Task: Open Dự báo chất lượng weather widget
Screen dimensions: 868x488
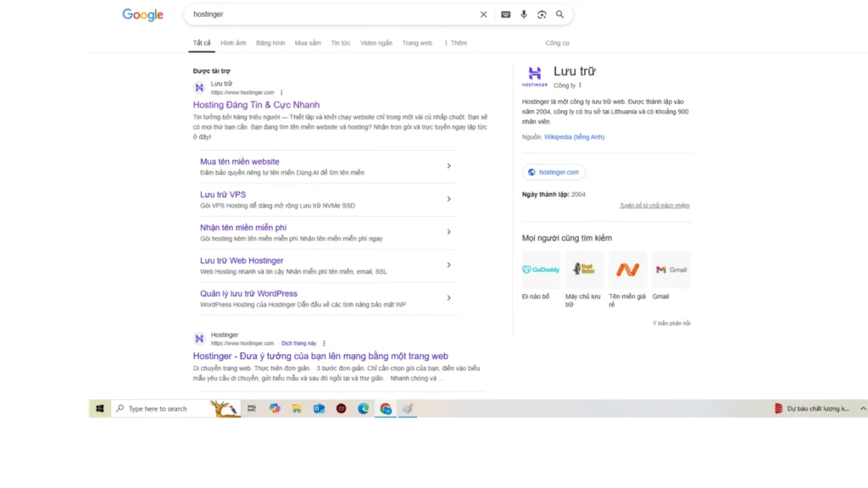Action: click(811, 408)
